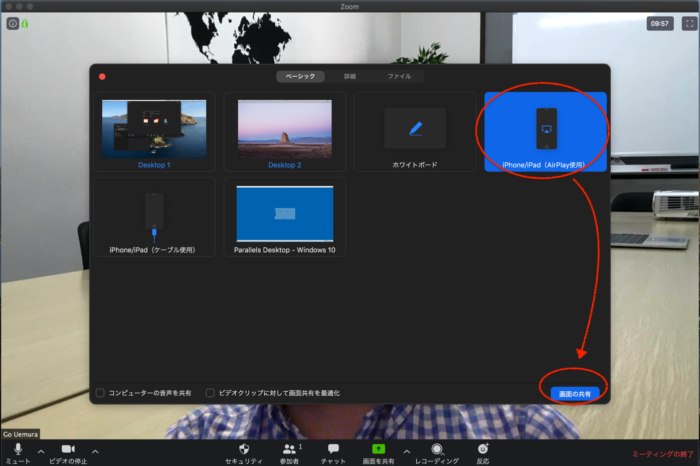Enable コンピューターの音声を共有 checkbox
The image size is (700, 466).
pos(100,393)
